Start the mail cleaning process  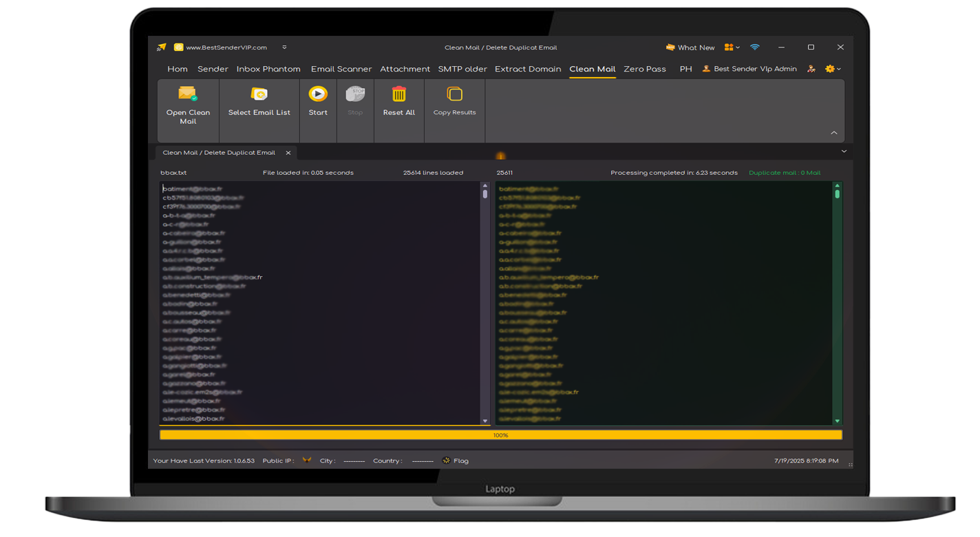coord(318,101)
